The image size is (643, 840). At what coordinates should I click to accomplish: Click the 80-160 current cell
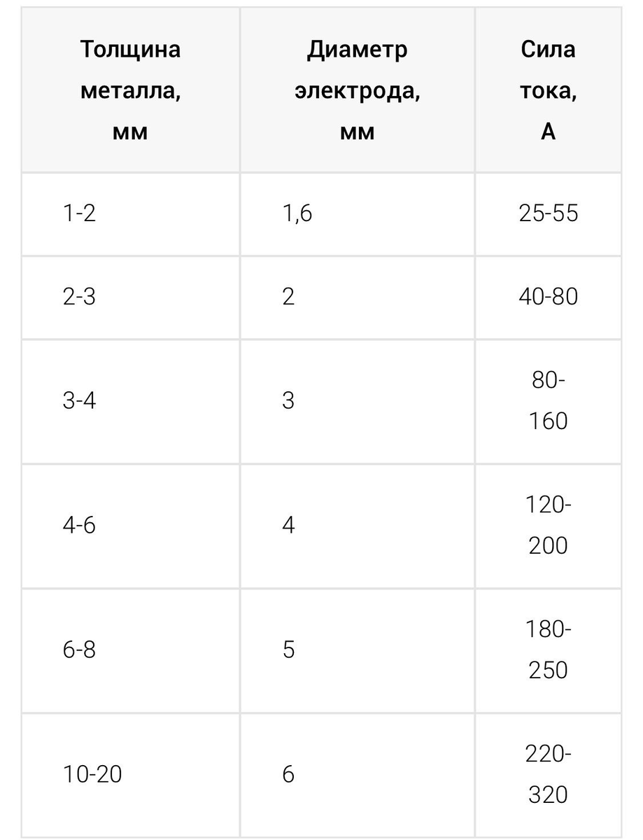548,402
